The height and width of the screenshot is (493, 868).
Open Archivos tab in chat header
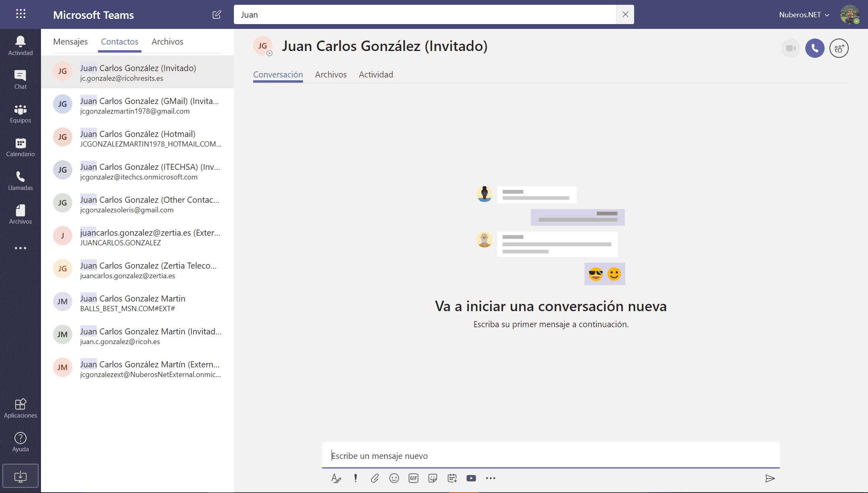331,75
